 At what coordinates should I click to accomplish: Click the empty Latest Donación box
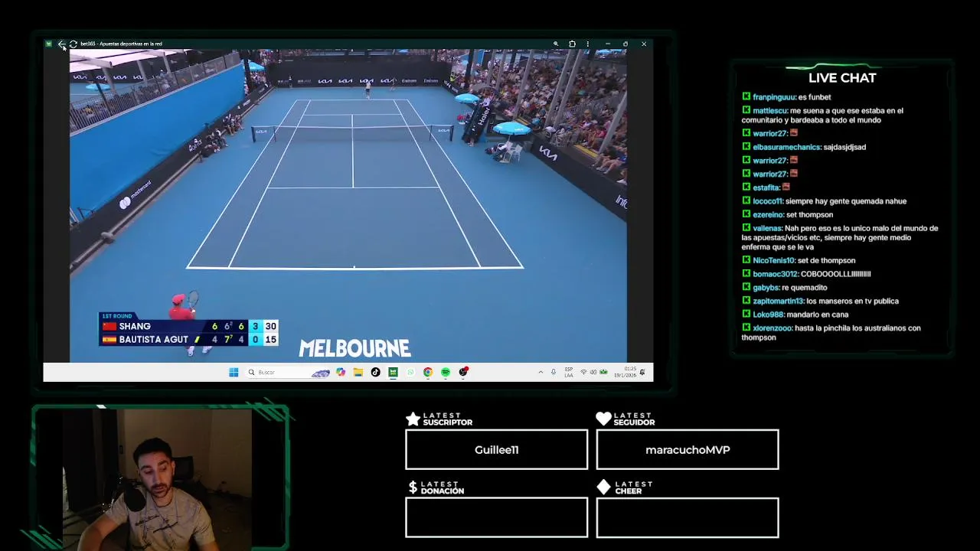[497, 517]
